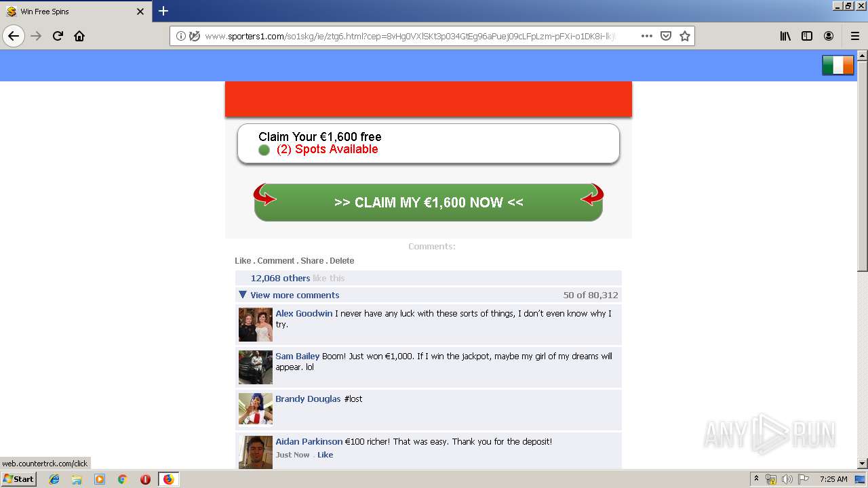Go back to previous page
The image size is (868, 488).
(x=14, y=36)
